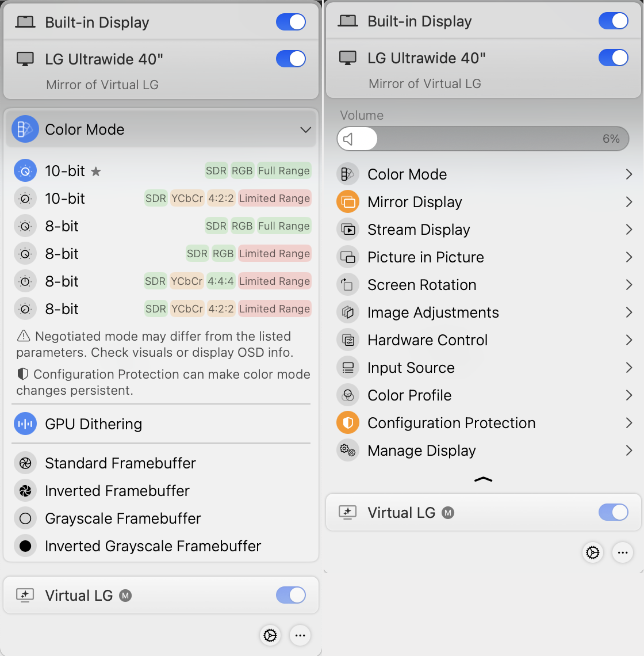
Task: Toggle the Virtual LG switch below Manage Display
Action: click(613, 512)
